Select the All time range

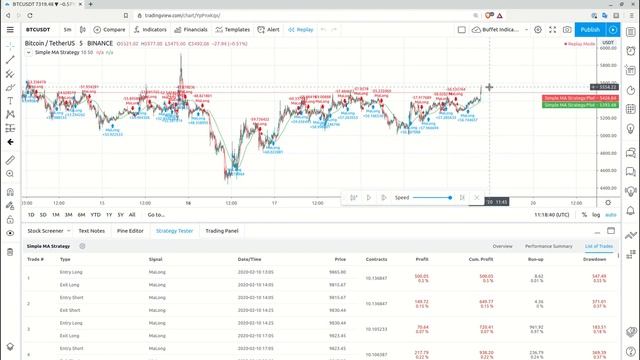pos(132,215)
